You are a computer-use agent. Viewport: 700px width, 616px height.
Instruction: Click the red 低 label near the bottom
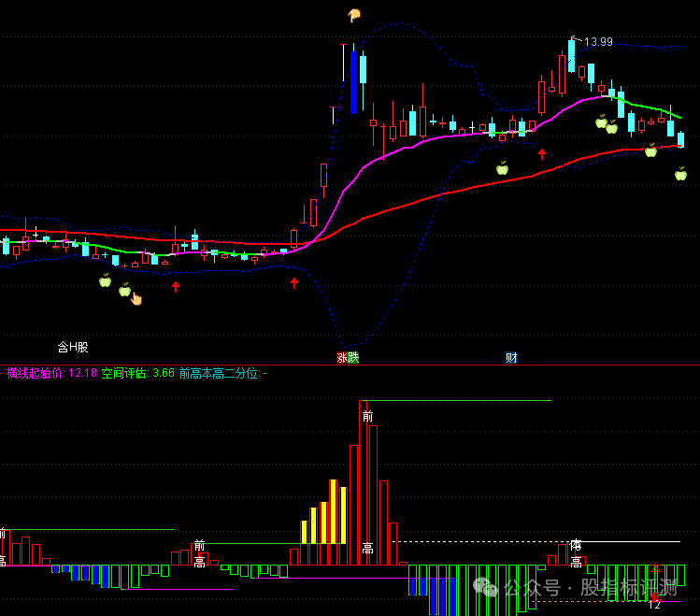(655, 596)
